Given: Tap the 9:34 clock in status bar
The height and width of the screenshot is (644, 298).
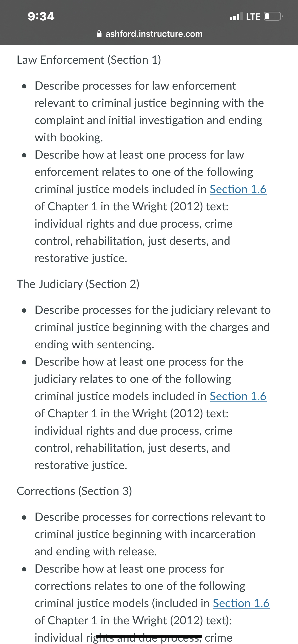Looking at the screenshot, I should [x=41, y=17].
